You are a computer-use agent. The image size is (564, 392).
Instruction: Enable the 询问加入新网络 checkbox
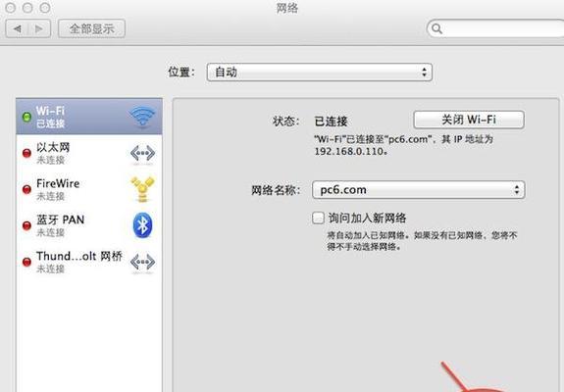318,218
